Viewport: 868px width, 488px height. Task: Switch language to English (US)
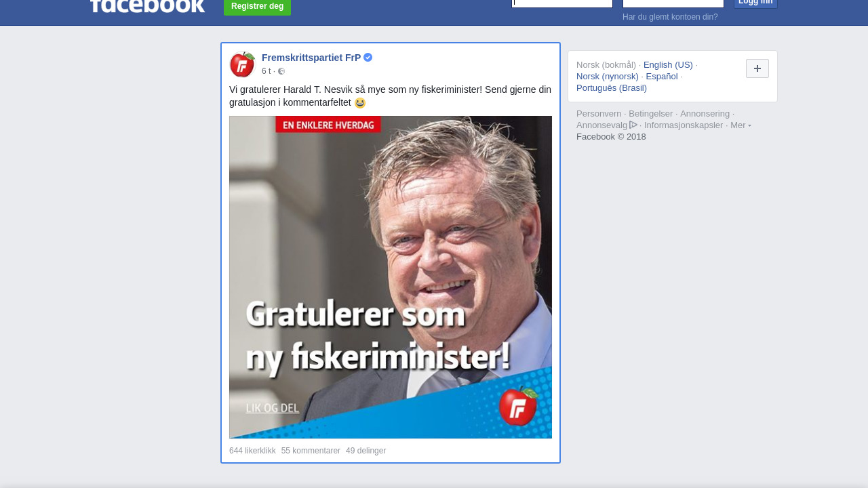(x=668, y=65)
